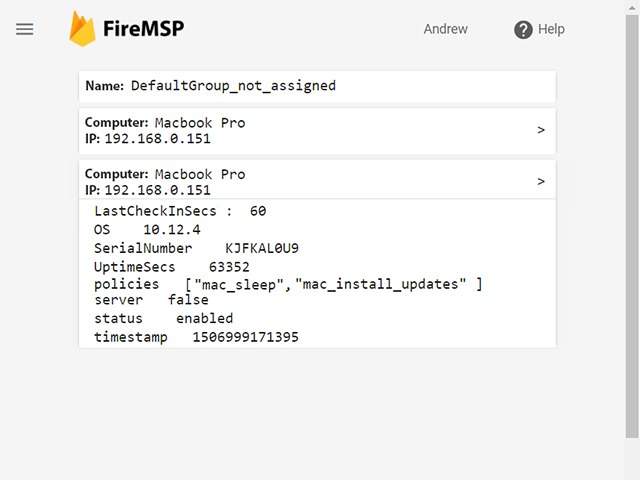This screenshot has height=480, width=640.
Task: Open the Help link text
Action: [551, 29]
